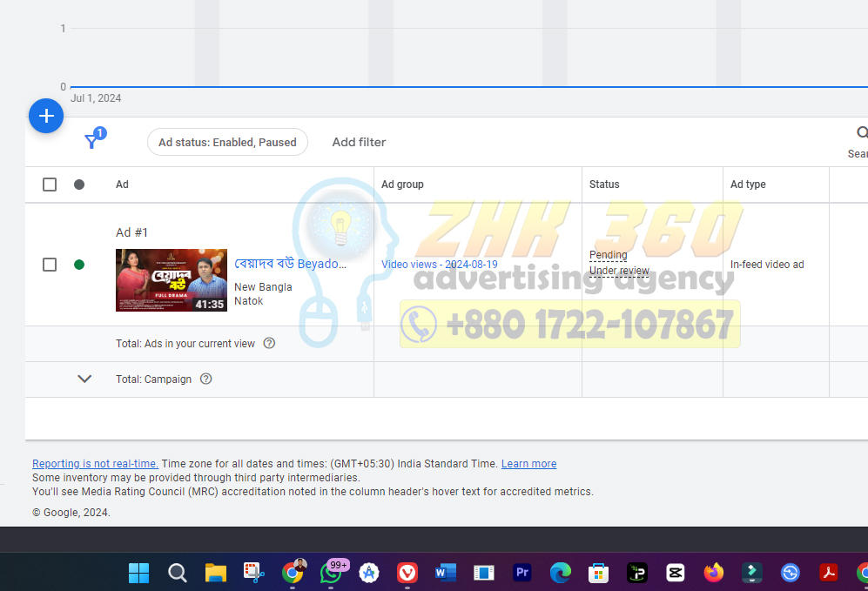
Task: Open the blue sync app icon in taskbar
Action: coord(790,573)
